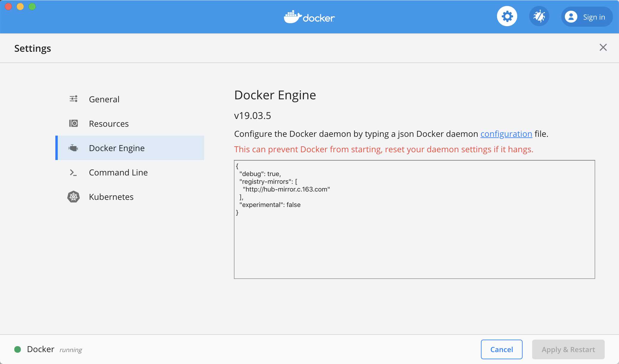This screenshot has width=619, height=364.
Task: Click the v19.03.5 version text
Action: pyautogui.click(x=253, y=116)
